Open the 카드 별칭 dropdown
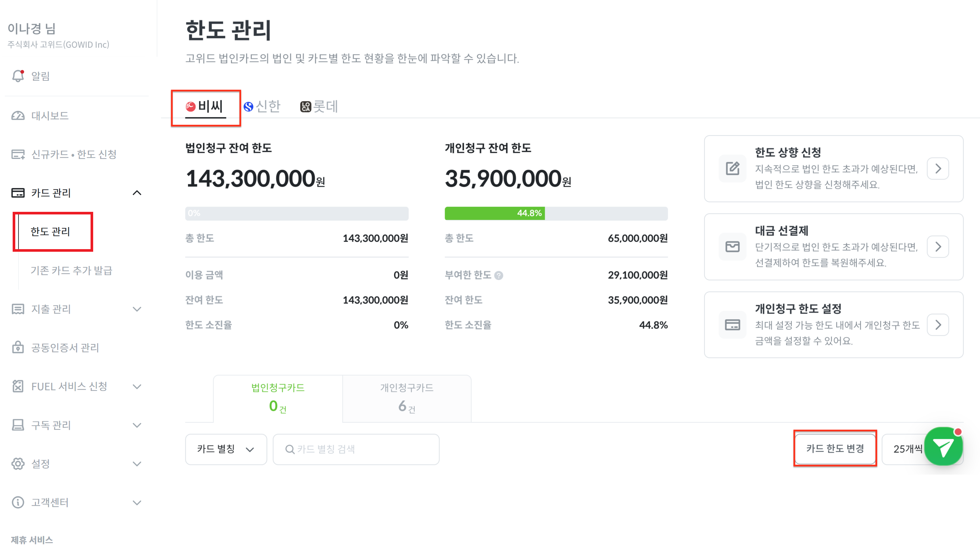This screenshot has width=980, height=545. (x=226, y=449)
